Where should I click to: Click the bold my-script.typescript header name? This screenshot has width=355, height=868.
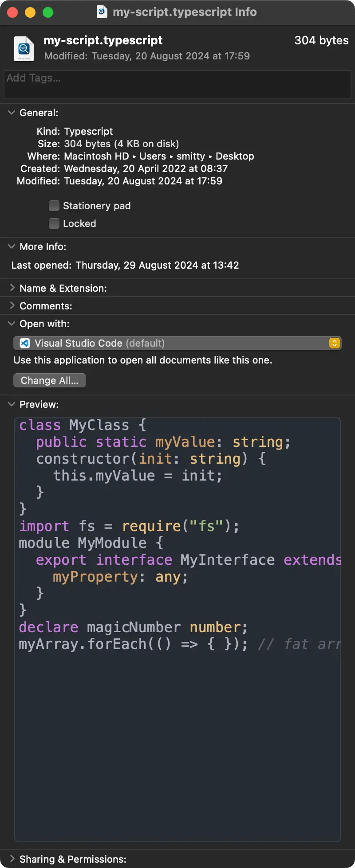(x=103, y=40)
